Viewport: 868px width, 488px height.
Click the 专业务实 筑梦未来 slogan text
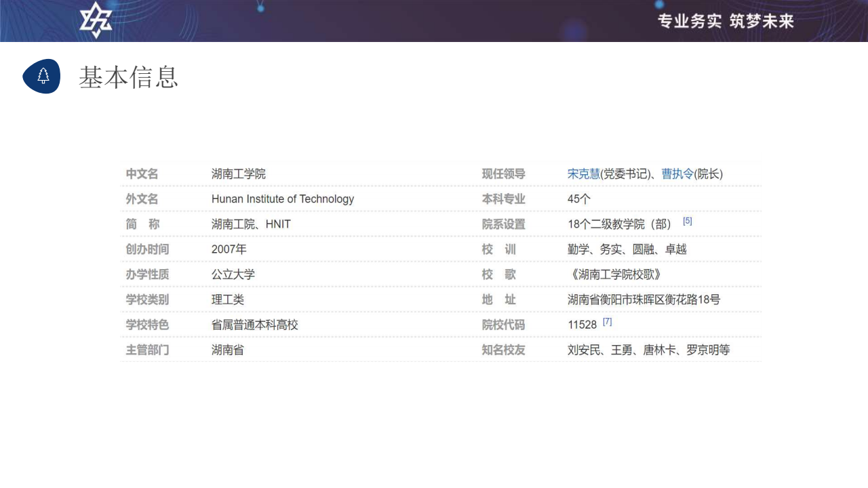pos(725,21)
